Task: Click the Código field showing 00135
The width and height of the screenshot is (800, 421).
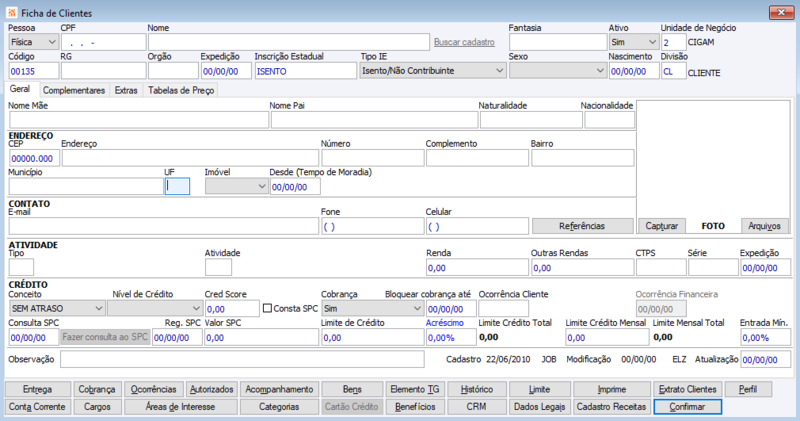Action: [34, 71]
